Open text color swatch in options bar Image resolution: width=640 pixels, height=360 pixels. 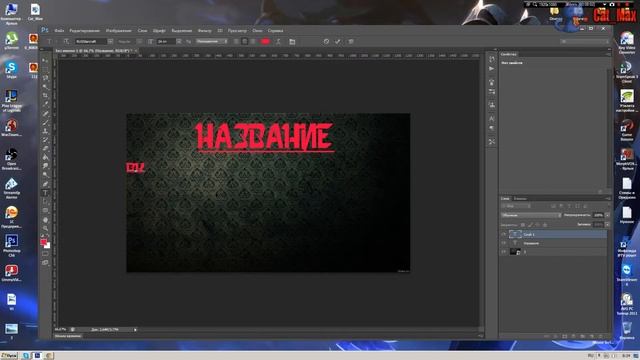[x=265, y=41]
